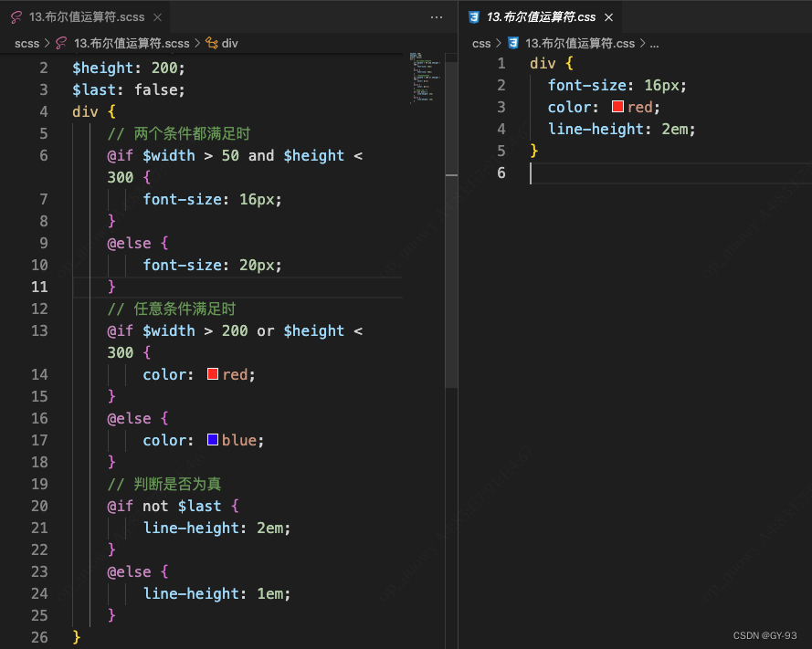
Task: Click the Sass file icon in scss tab
Action: pyautogui.click(x=16, y=17)
